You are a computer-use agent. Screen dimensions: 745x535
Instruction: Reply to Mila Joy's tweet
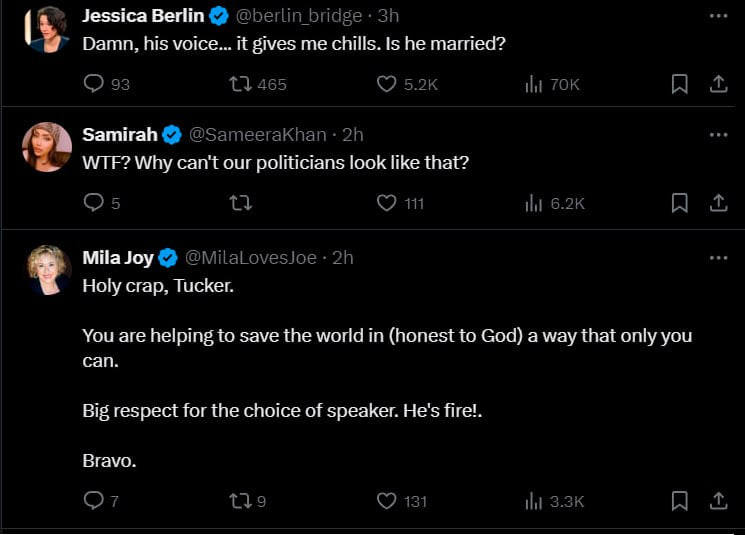[x=95, y=500]
